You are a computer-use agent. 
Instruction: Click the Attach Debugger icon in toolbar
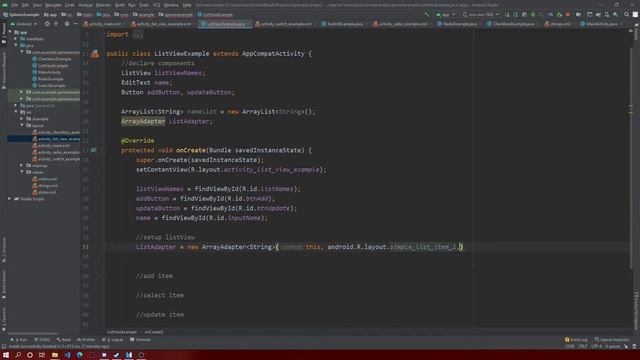(x=559, y=14)
